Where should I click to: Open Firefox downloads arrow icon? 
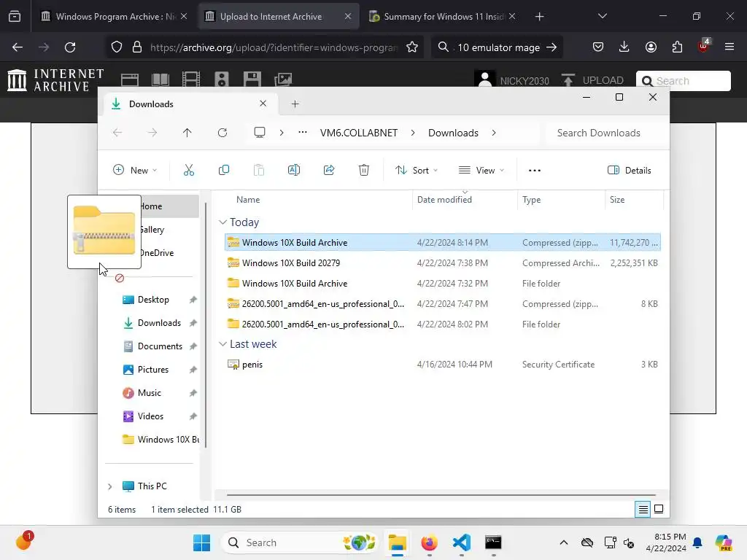(x=624, y=47)
